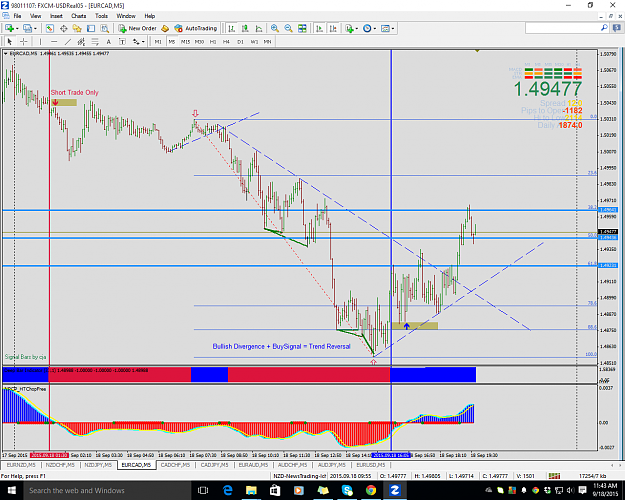The width and height of the screenshot is (625, 500).
Task: Select the trendline tool
Action: point(68,41)
